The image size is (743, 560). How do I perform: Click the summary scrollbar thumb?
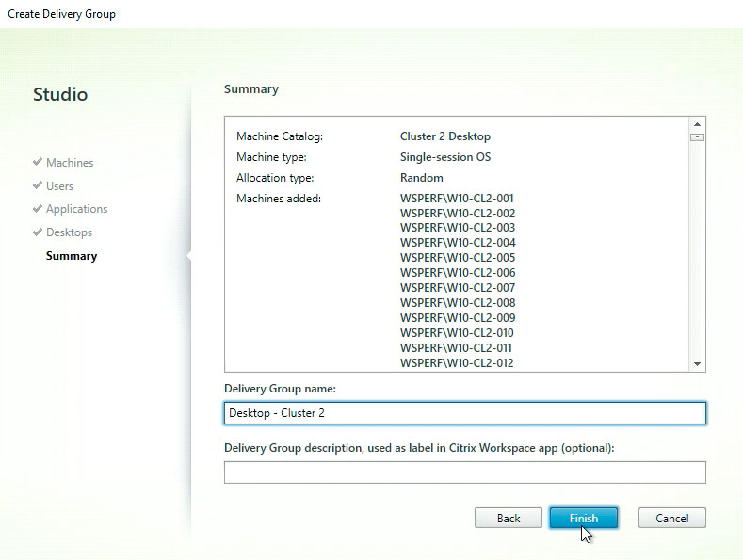697,137
